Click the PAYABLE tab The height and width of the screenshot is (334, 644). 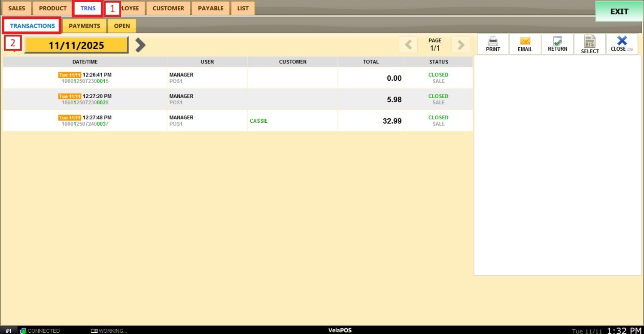pyautogui.click(x=211, y=8)
